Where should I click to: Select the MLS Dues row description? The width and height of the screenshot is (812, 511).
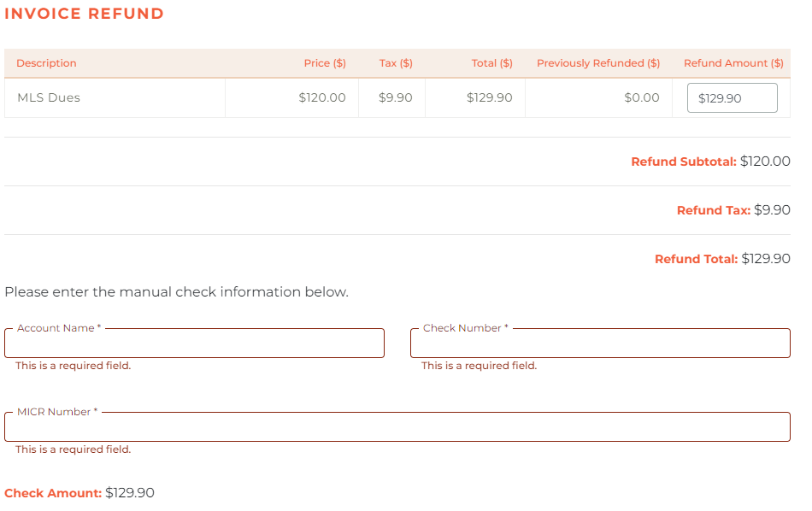click(49, 98)
